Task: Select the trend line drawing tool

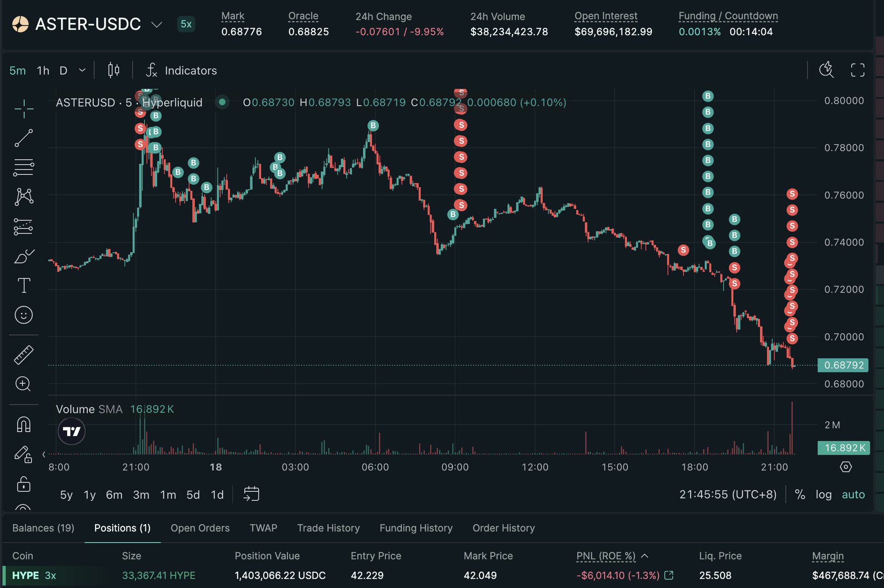Action: [24, 138]
